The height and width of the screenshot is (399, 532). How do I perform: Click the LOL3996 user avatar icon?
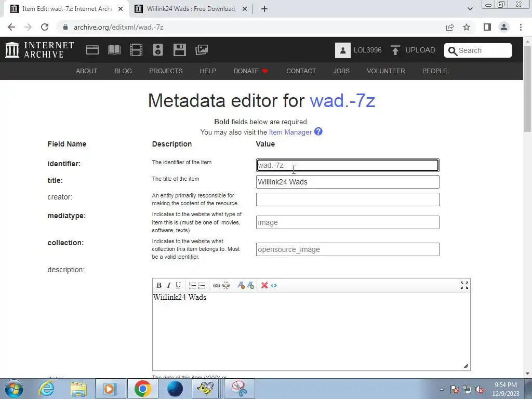point(343,50)
